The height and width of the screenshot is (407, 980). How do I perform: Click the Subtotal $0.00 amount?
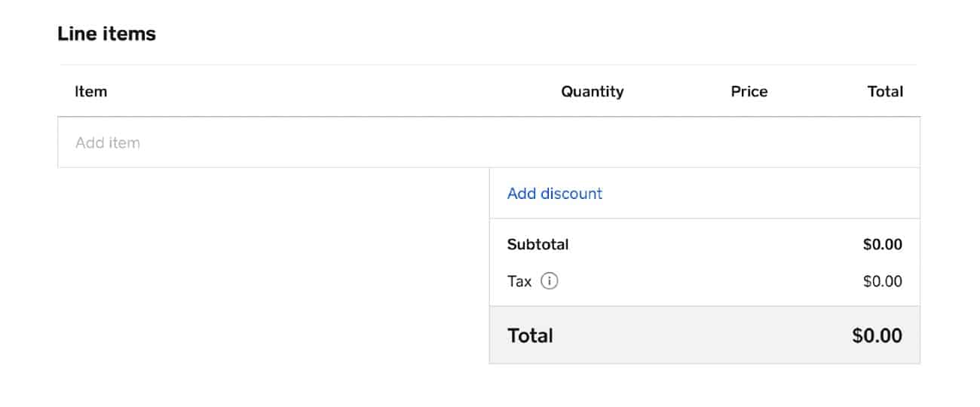point(882,245)
